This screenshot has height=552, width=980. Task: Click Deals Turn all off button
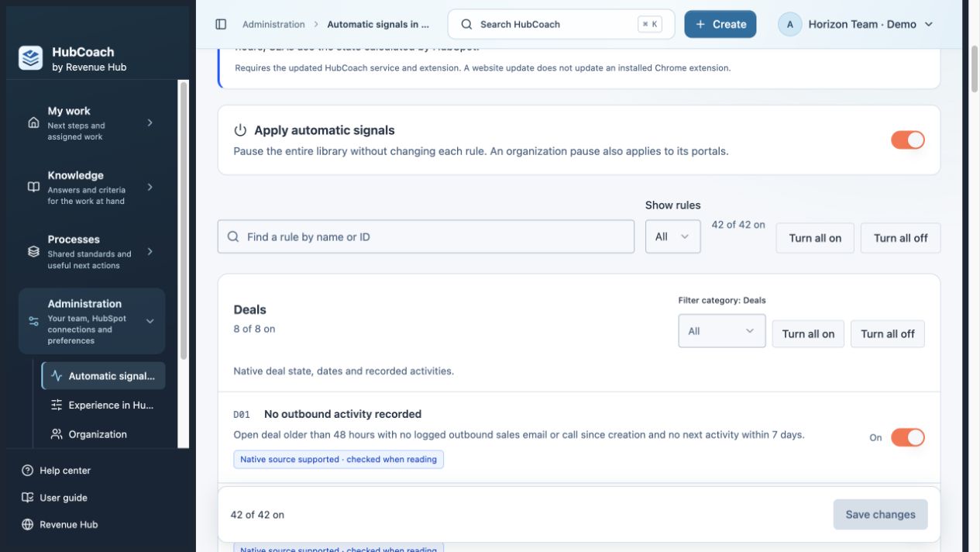pyautogui.click(x=887, y=333)
